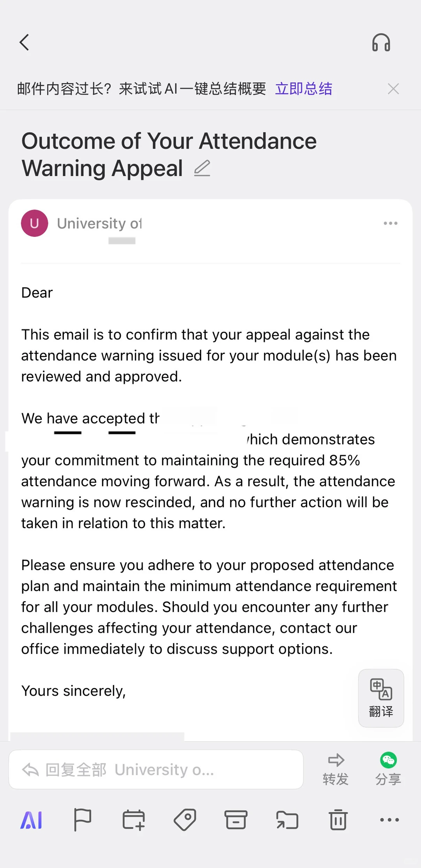This screenshot has height=868, width=421.
Task: Archive this email
Action: click(x=236, y=820)
